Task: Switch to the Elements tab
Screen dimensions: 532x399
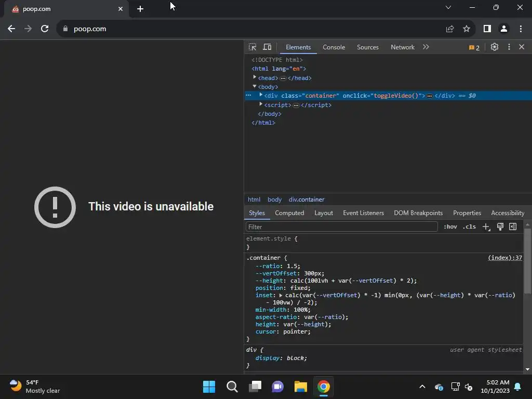Action: point(298,47)
